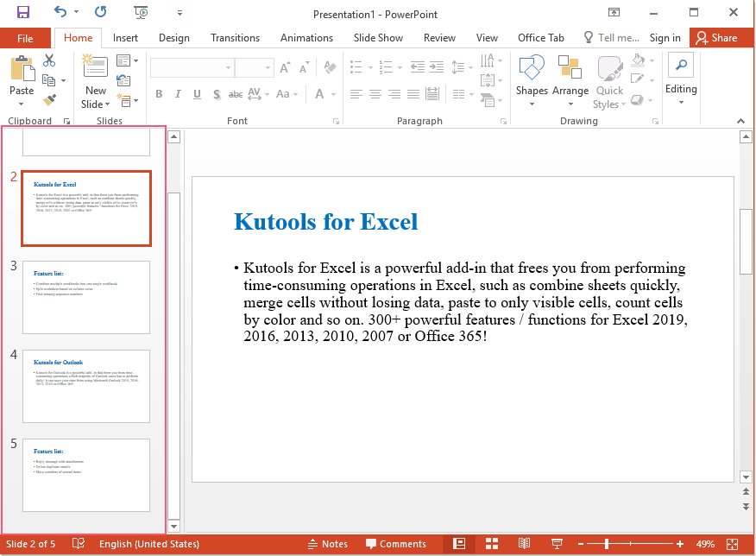Click the Cut scissors icon
Viewport: 756px width, 556px height.
point(49,60)
